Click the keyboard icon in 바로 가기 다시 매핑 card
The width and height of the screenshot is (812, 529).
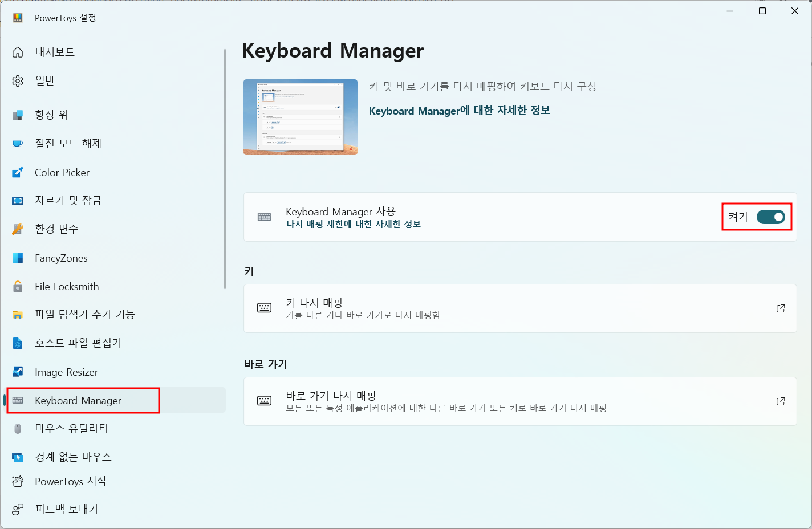(265, 401)
